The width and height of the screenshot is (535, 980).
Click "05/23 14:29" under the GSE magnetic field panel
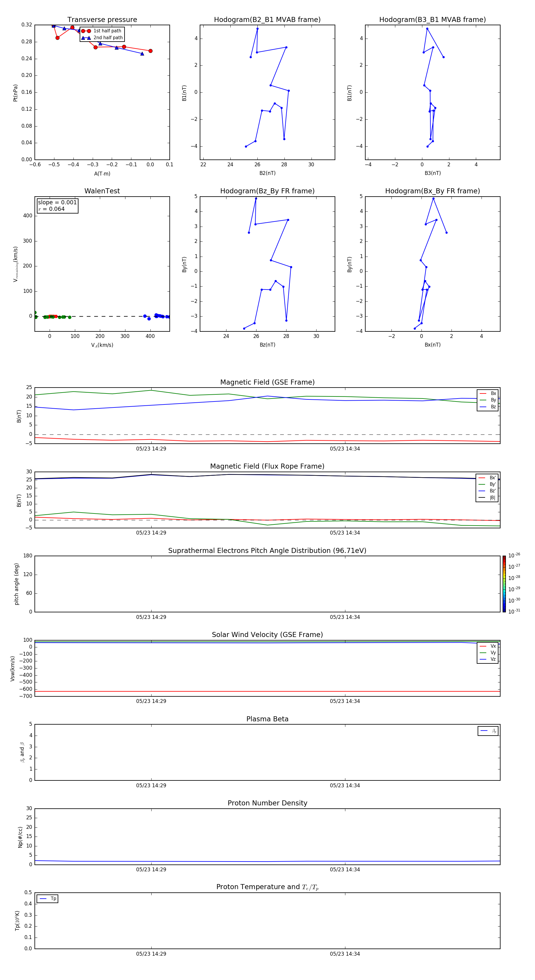[151, 449]
